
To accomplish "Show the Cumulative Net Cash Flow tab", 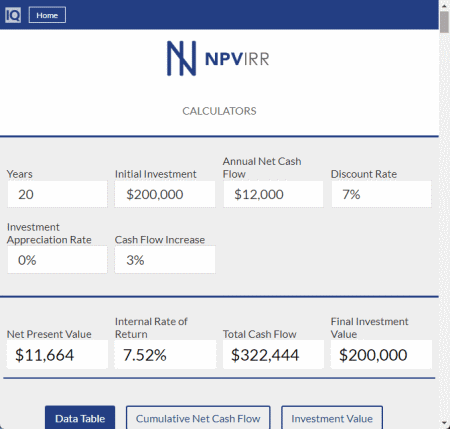I will [x=198, y=418].
